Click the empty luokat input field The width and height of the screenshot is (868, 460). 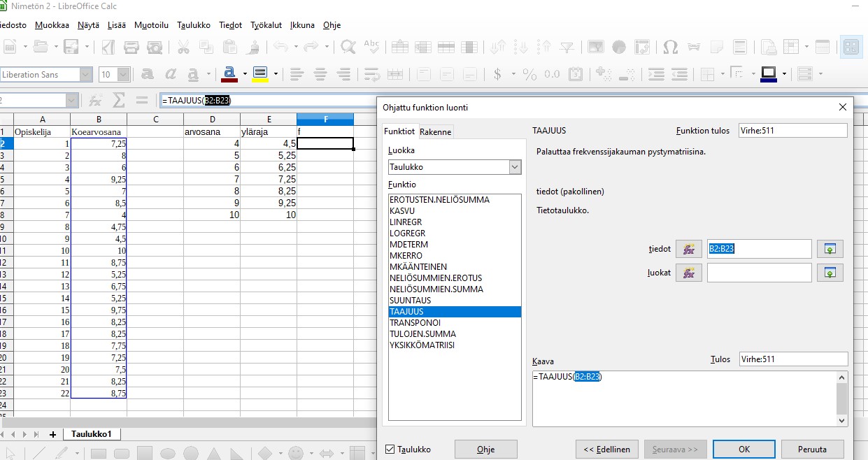(759, 273)
